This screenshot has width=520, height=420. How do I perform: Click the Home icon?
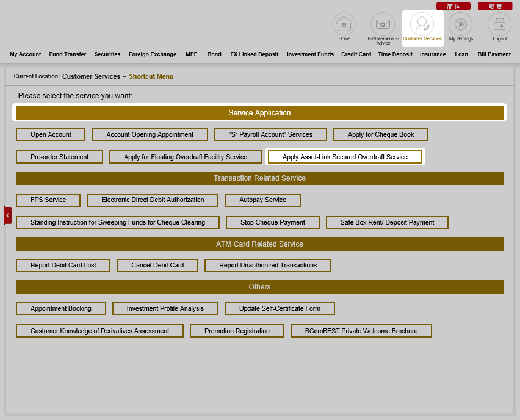click(x=344, y=24)
